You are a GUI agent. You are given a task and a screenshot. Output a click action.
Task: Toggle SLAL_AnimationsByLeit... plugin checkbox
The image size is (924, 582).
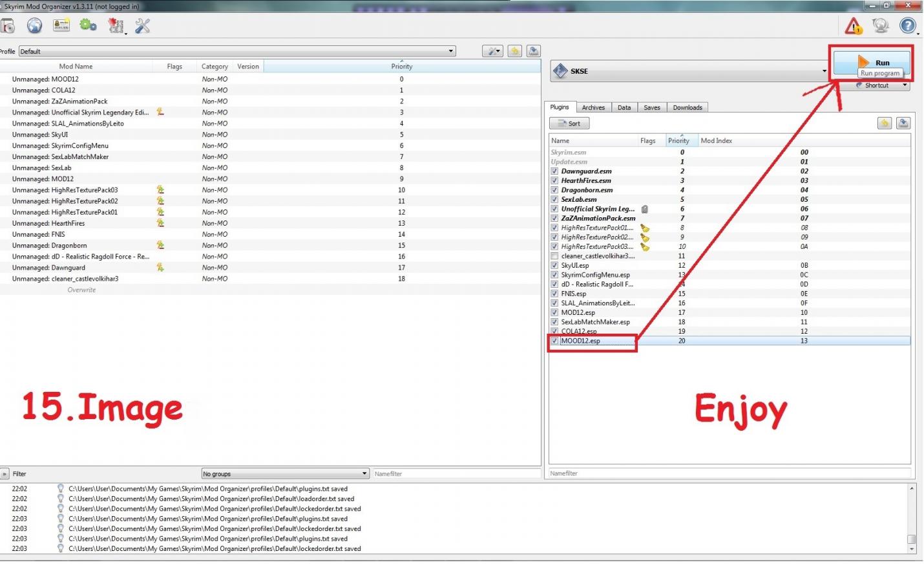[554, 303]
